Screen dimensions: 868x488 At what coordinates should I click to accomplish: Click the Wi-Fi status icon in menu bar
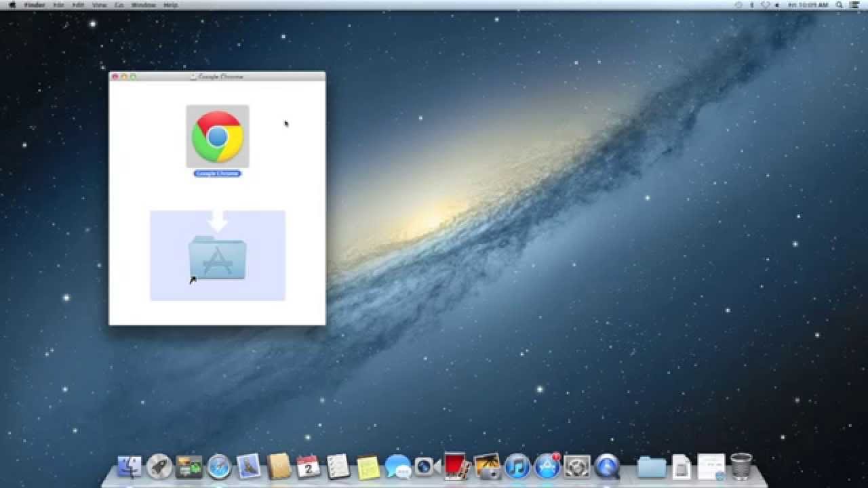[x=765, y=5]
